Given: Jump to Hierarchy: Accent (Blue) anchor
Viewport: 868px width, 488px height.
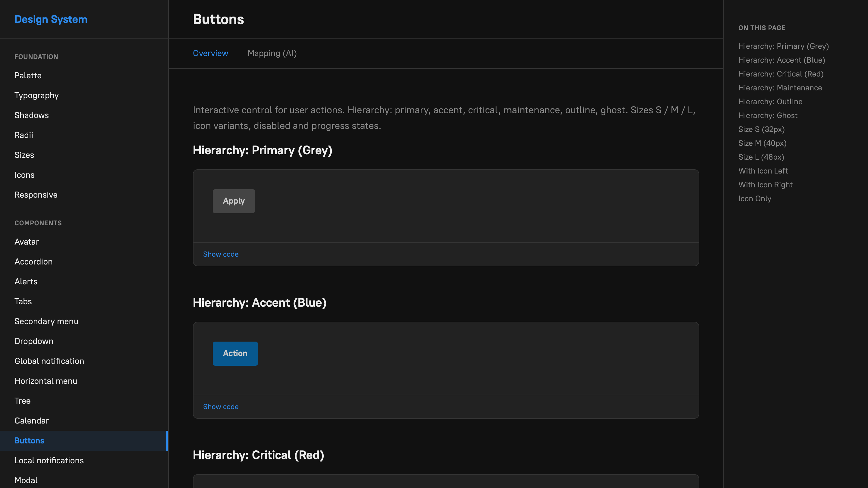Looking at the screenshot, I should coord(782,60).
